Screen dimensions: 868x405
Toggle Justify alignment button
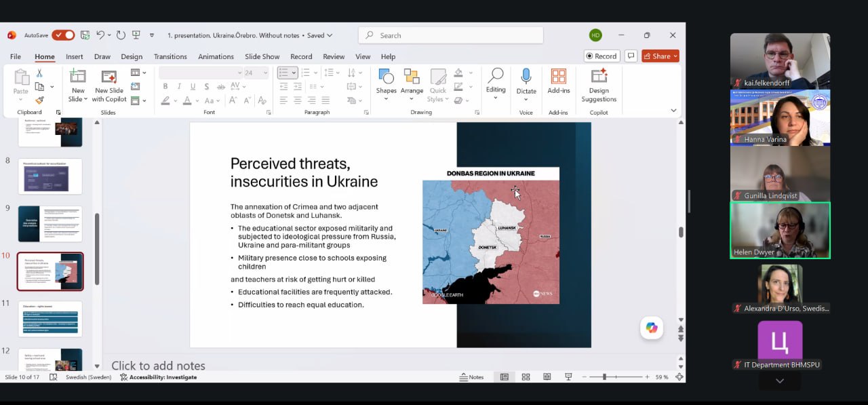pos(325,100)
